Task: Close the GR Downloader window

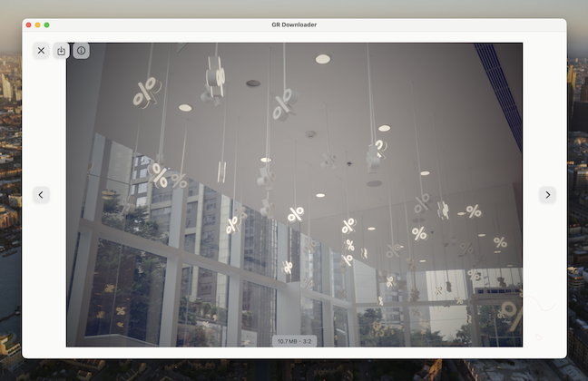Action: point(28,24)
